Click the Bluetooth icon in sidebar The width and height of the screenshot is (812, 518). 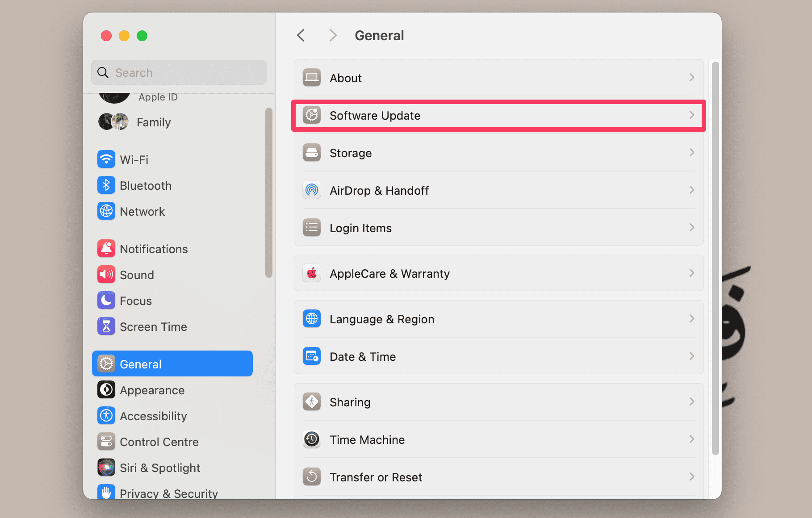point(106,185)
